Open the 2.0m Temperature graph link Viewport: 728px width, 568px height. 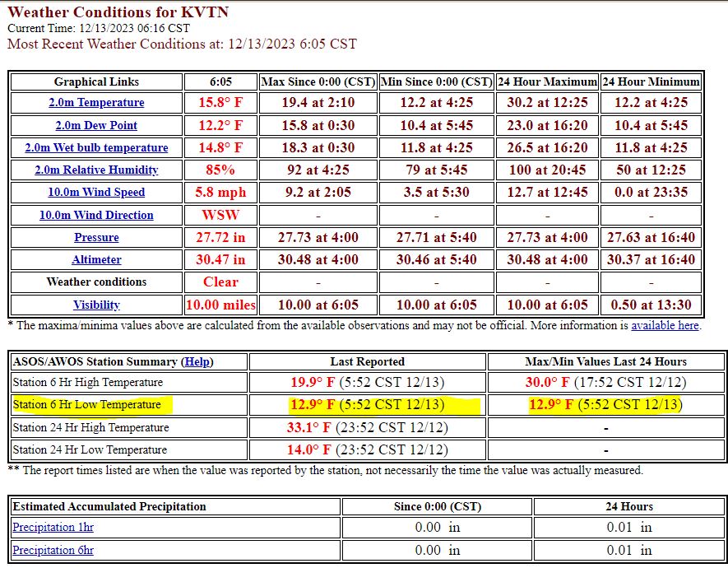(96, 103)
